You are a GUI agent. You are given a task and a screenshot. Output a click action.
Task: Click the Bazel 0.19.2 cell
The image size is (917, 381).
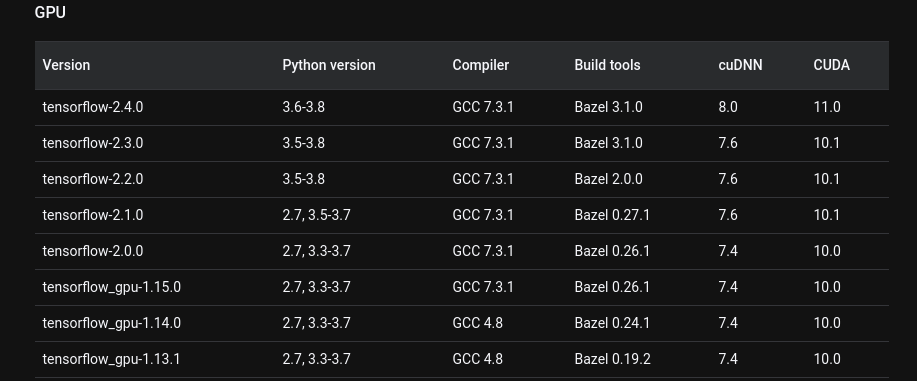click(x=612, y=359)
